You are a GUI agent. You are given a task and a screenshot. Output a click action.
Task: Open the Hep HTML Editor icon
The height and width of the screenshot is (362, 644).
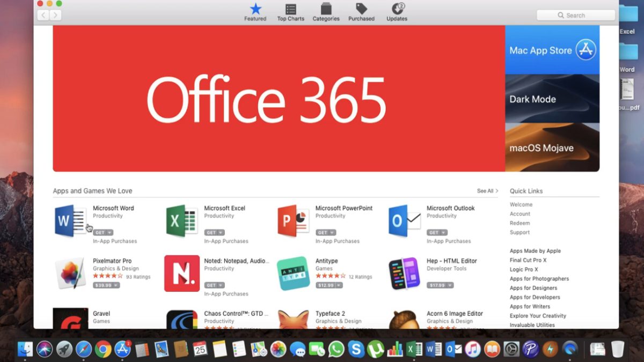404,274
